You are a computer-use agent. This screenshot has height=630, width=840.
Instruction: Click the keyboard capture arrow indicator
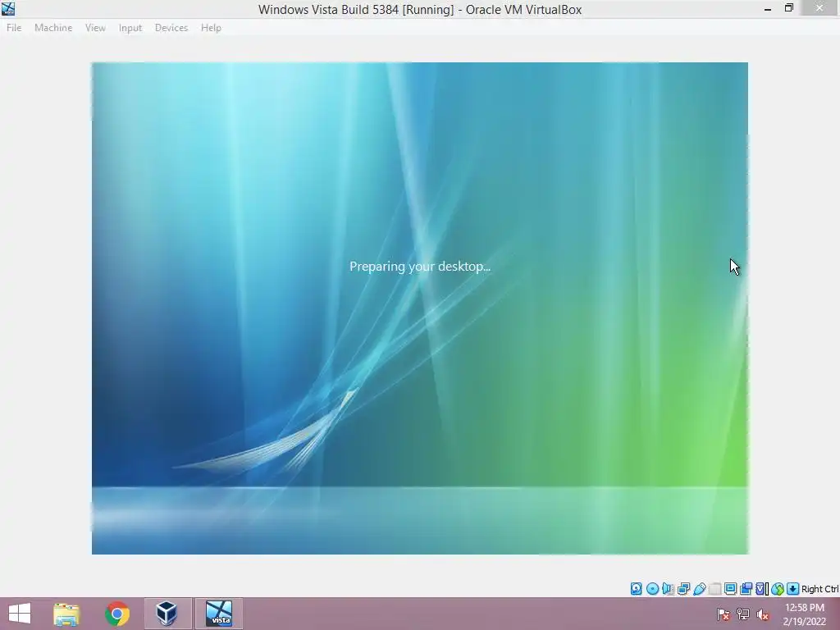pos(793,589)
